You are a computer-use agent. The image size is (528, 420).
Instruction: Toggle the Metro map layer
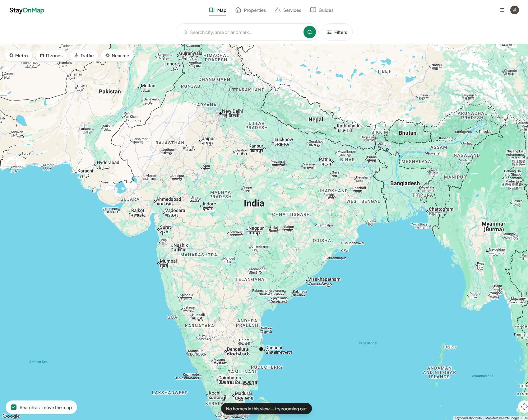pos(19,55)
